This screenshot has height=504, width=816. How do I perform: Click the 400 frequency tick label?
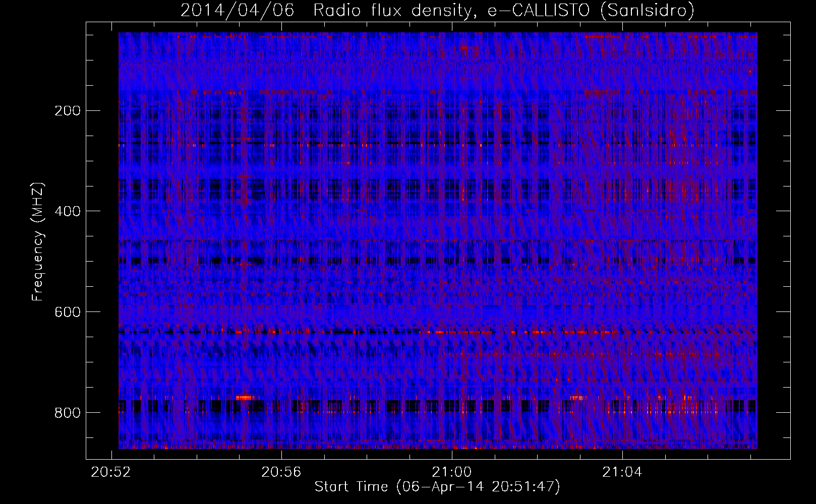pyautogui.click(x=67, y=211)
